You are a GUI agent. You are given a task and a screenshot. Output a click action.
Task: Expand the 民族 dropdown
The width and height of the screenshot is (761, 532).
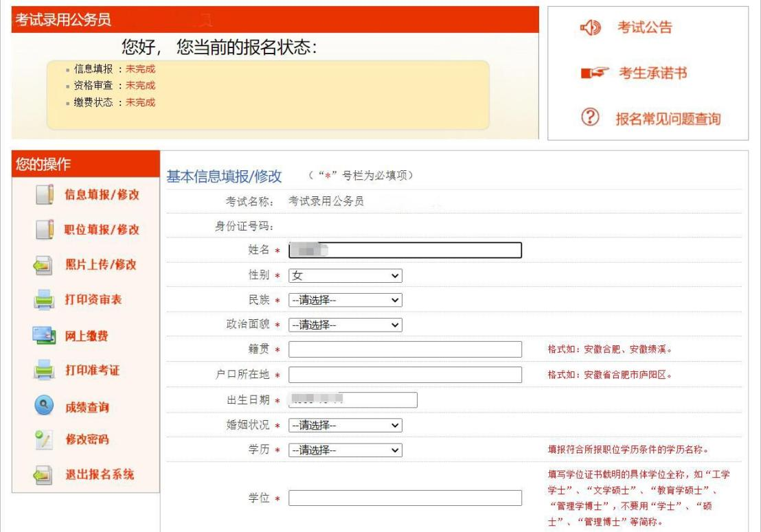(345, 300)
